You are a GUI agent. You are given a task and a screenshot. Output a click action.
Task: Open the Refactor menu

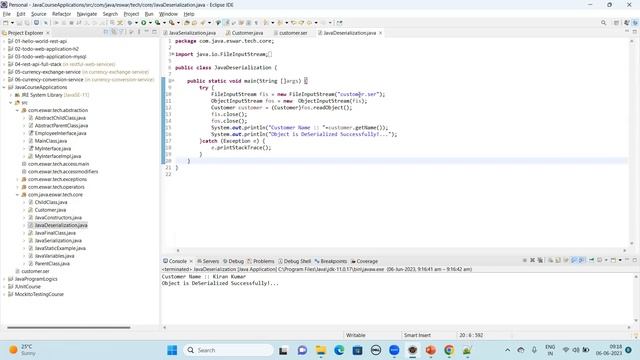62,14
